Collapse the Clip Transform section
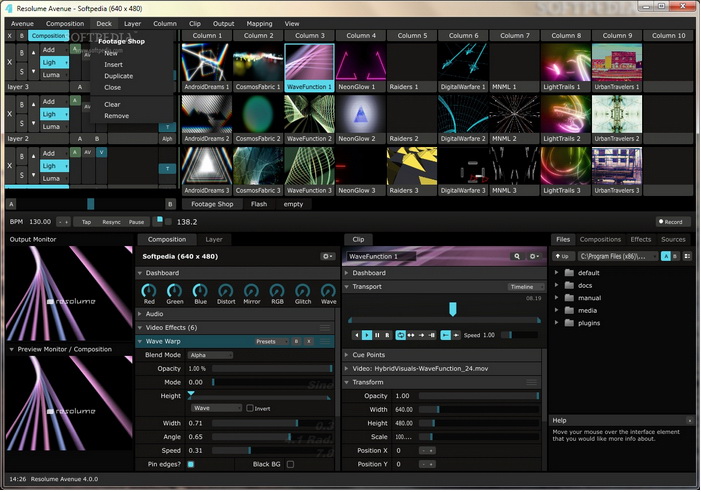This screenshot has width=701, height=492. tap(346, 383)
